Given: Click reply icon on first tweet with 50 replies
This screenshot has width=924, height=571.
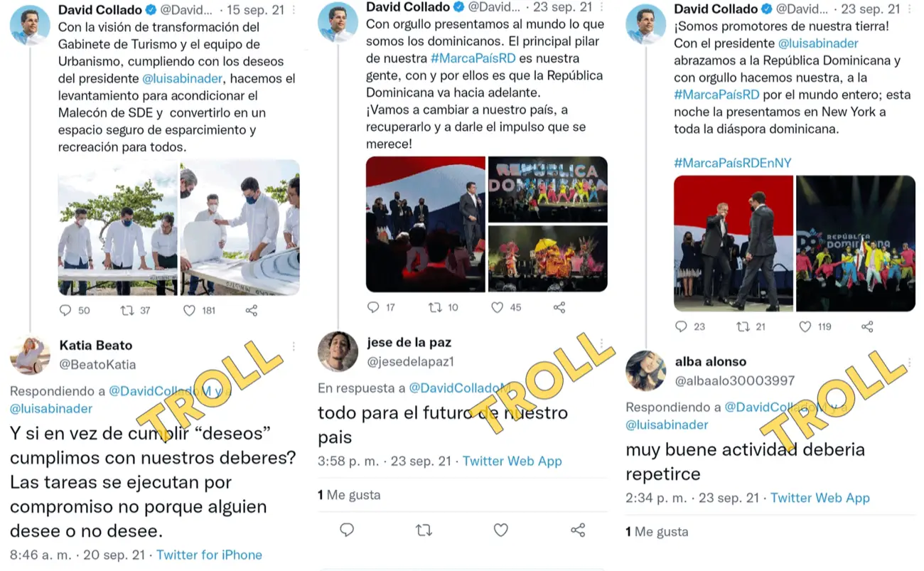Looking at the screenshot, I should (x=65, y=311).
